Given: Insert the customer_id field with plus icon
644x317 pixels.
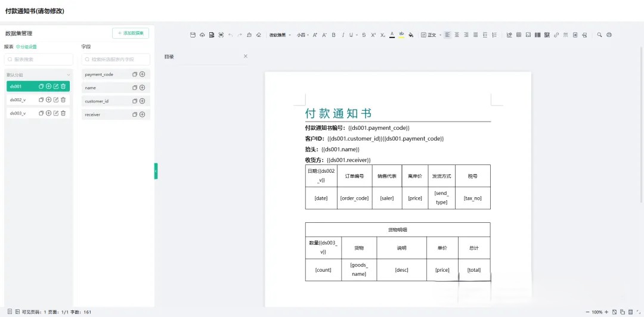Looking at the screenshot, I should [x=143, y=101].
